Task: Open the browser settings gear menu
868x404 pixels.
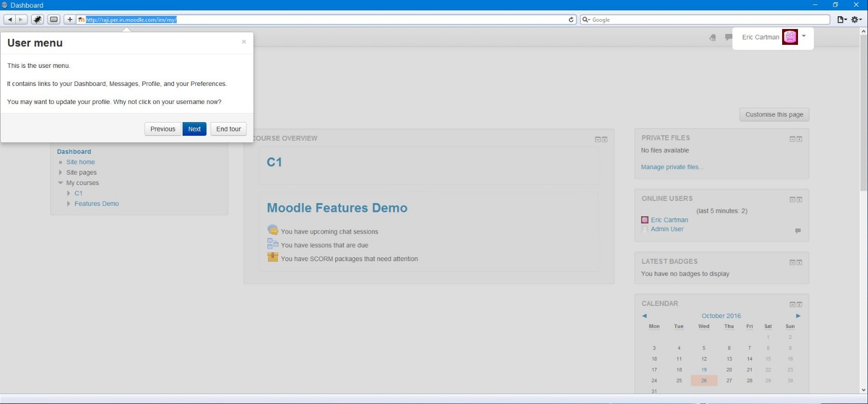Action: [x=857, y=20]
